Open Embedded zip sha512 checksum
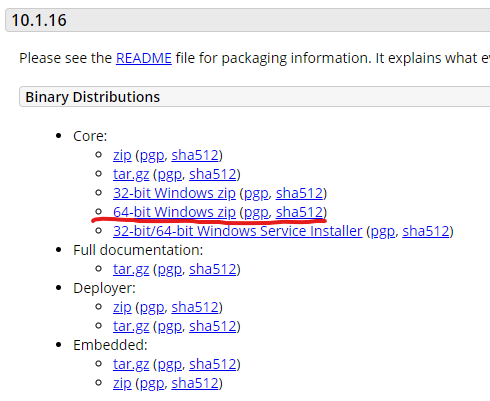490x401 pixels. click(195, 383)
